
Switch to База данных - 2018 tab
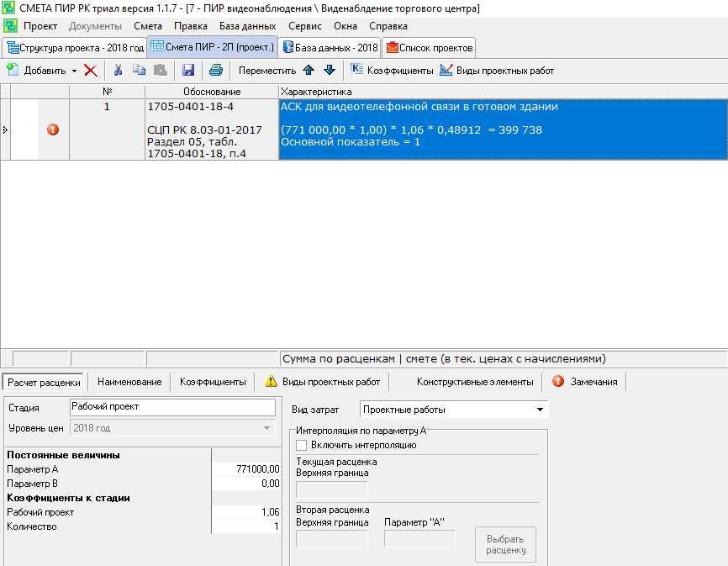pos(330,48)
